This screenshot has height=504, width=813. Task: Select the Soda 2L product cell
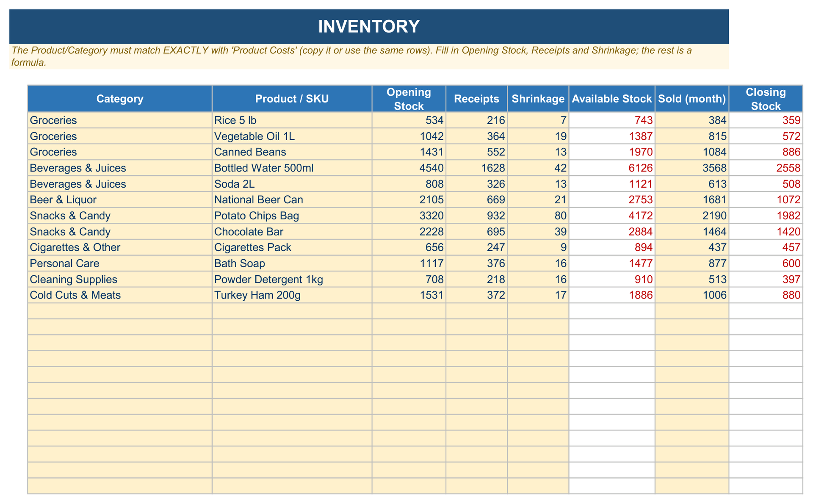click(292, 184)
